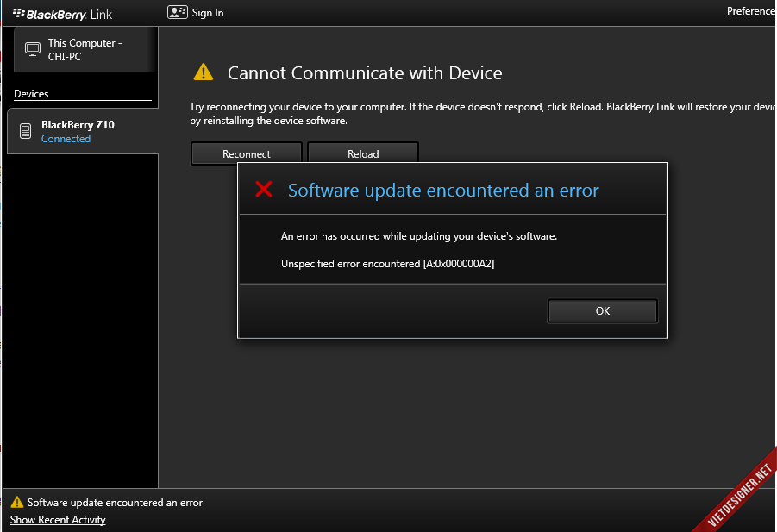Click 'An error has occurred while updating' text
The width and height of the screenshot is (777, 532).
pyautogui.click(x=419, y=236)
